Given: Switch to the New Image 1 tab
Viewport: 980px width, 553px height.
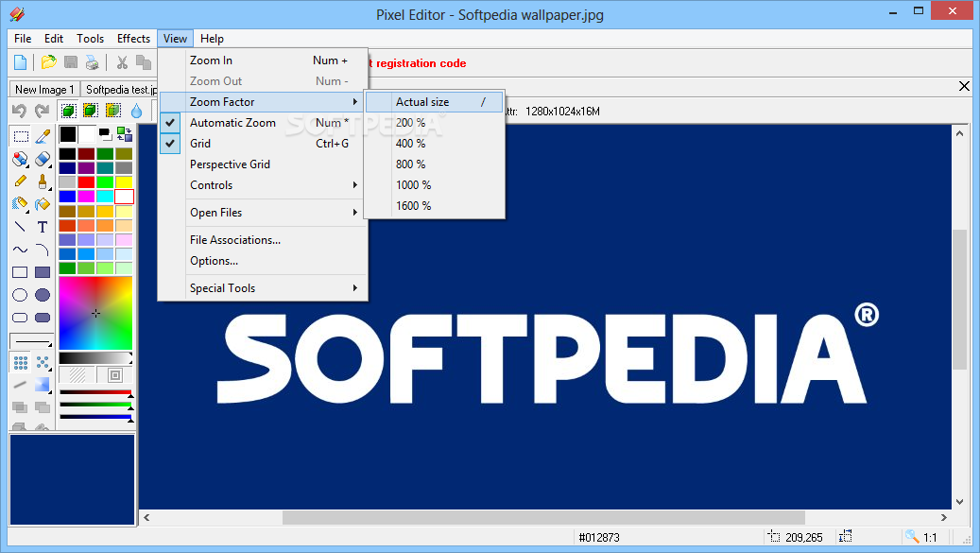Looking at the screenshot, I should [44, 90].
